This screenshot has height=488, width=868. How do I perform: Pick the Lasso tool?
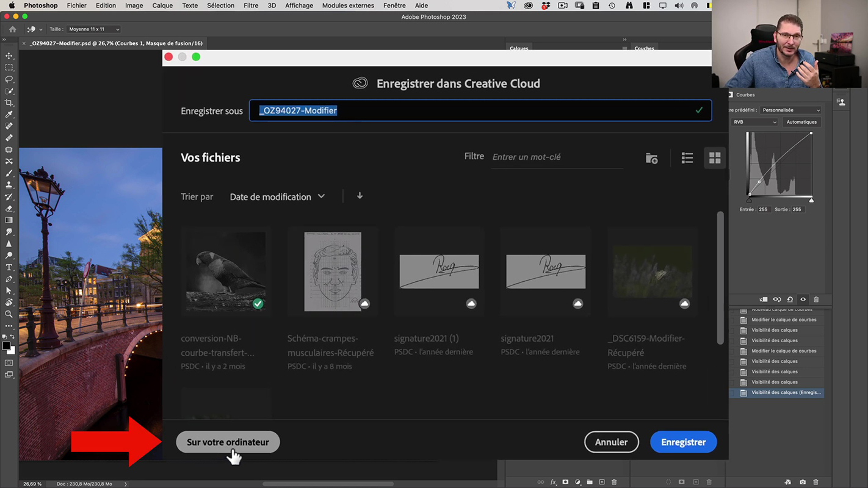tap(9, 79)
